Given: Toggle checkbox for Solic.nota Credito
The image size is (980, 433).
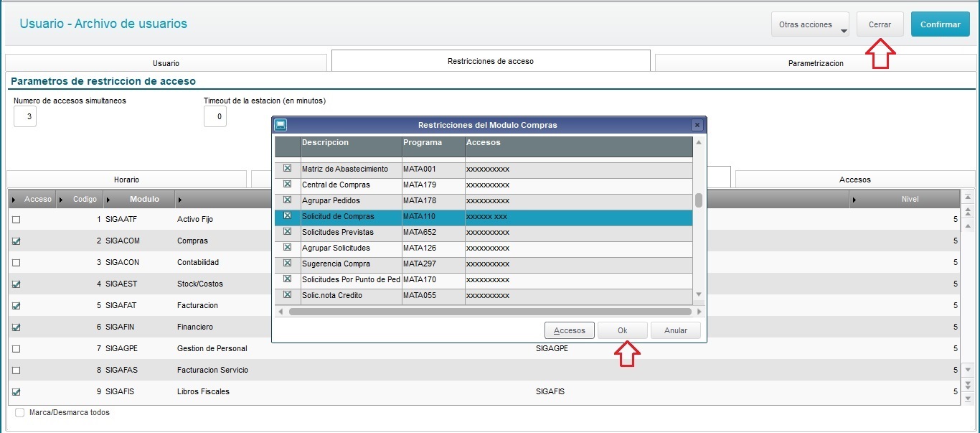Looking at the screenshot, I should pyautogui.click(x=287, y=295).
